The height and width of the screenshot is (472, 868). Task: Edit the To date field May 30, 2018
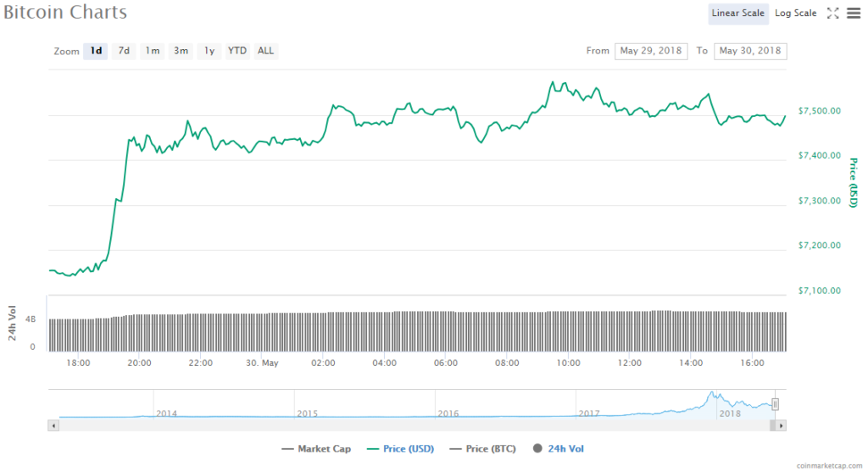click(x=750, y=51)
